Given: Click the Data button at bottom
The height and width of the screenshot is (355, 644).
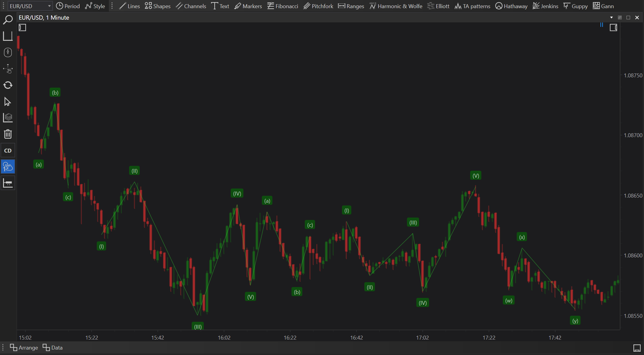Looking at the screenshot, I should [x=53, y=348].
